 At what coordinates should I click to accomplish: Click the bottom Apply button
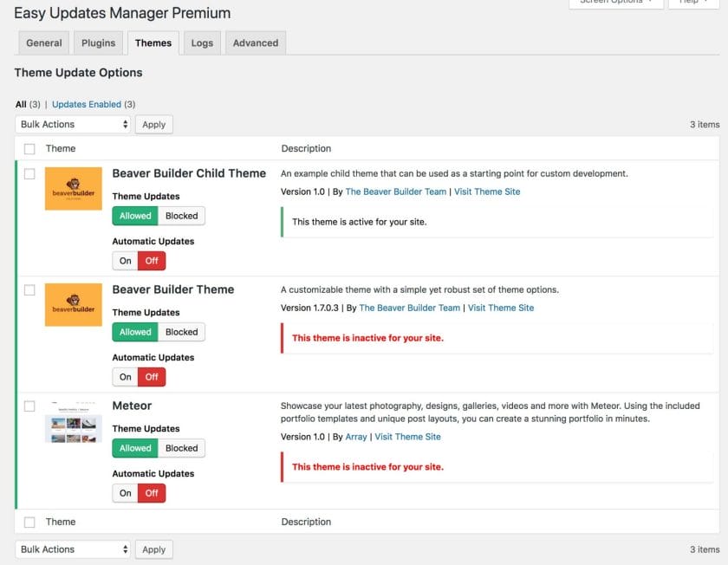(x=153, y=549)
